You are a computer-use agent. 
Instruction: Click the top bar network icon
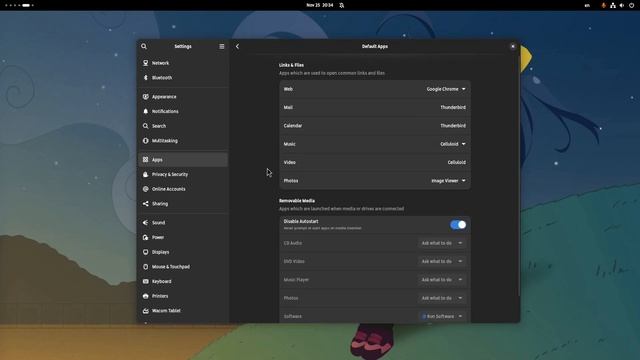click(x=613, y=5)
